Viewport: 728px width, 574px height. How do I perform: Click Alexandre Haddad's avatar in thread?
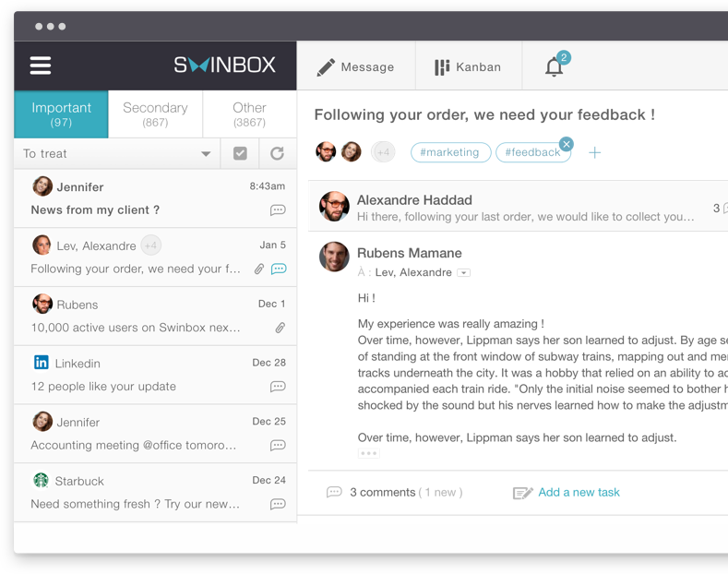pos(334,206)
